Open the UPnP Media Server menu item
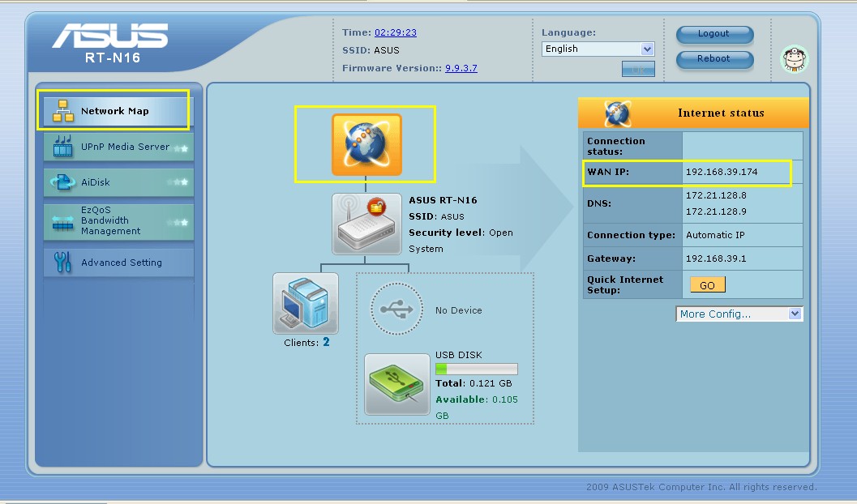 118,147
